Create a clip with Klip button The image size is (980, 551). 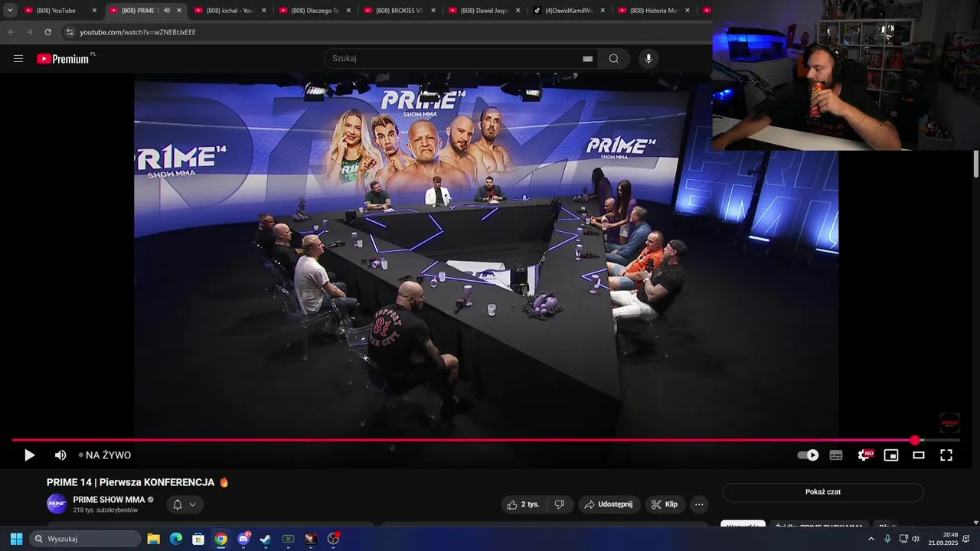click(x=665, y=504)
